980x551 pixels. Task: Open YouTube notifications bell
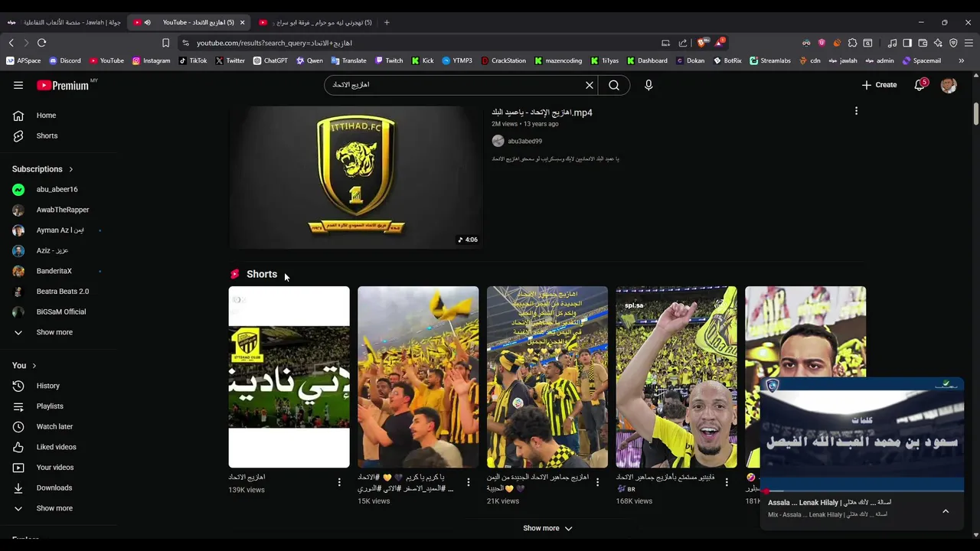tap(920, 85)
